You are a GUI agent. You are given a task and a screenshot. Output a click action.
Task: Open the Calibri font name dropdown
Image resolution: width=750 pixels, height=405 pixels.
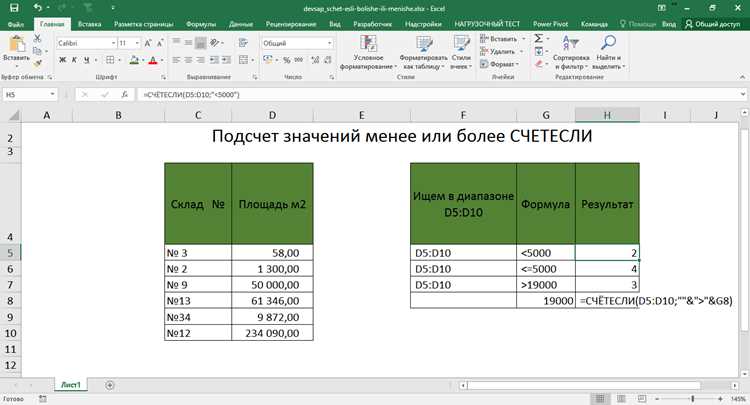(113, 43)
